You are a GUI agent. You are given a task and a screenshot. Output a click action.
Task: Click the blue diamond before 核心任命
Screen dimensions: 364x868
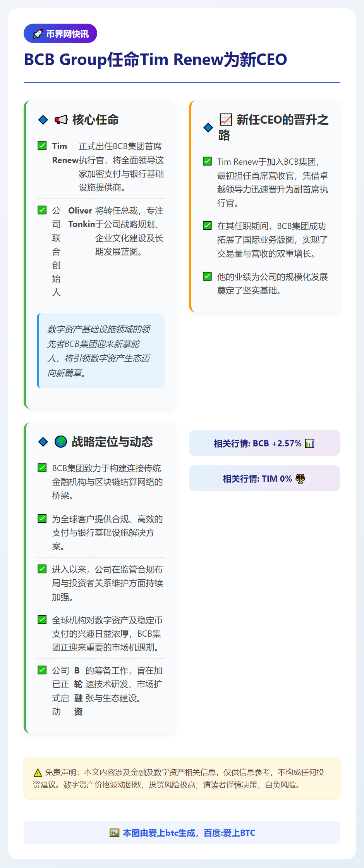(43, 120)
